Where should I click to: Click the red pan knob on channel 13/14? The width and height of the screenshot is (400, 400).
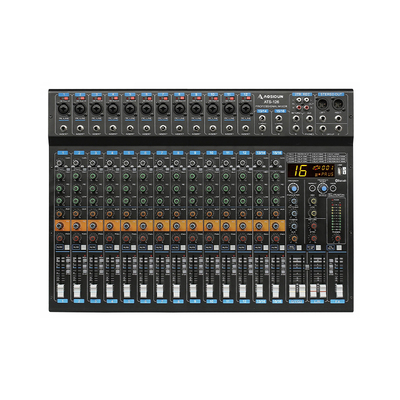(x=259, y=238)
